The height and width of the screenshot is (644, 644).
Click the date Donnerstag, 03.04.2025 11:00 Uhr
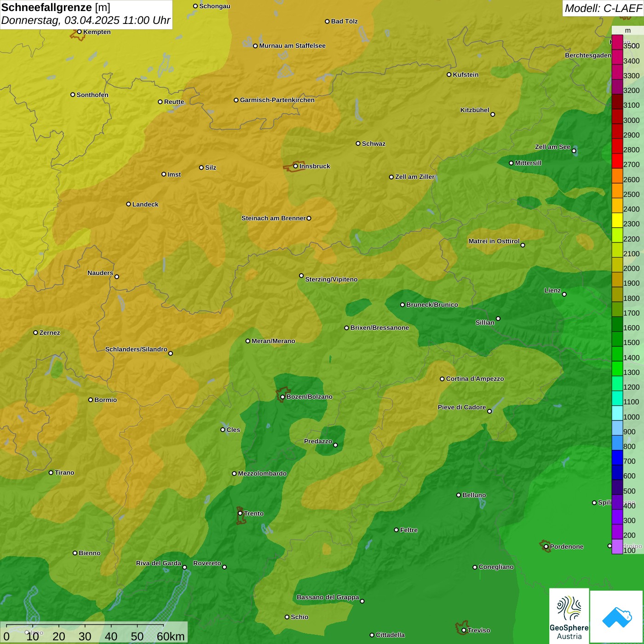86,20
